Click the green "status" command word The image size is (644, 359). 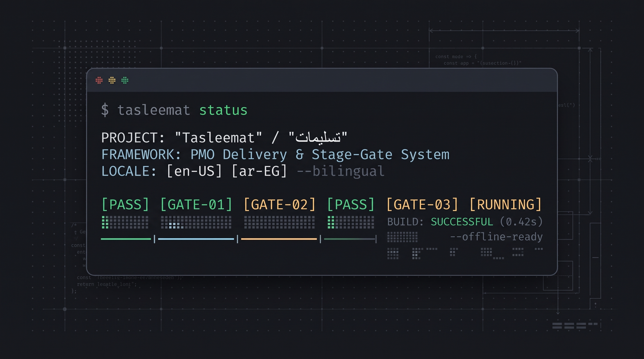point(223,110)
